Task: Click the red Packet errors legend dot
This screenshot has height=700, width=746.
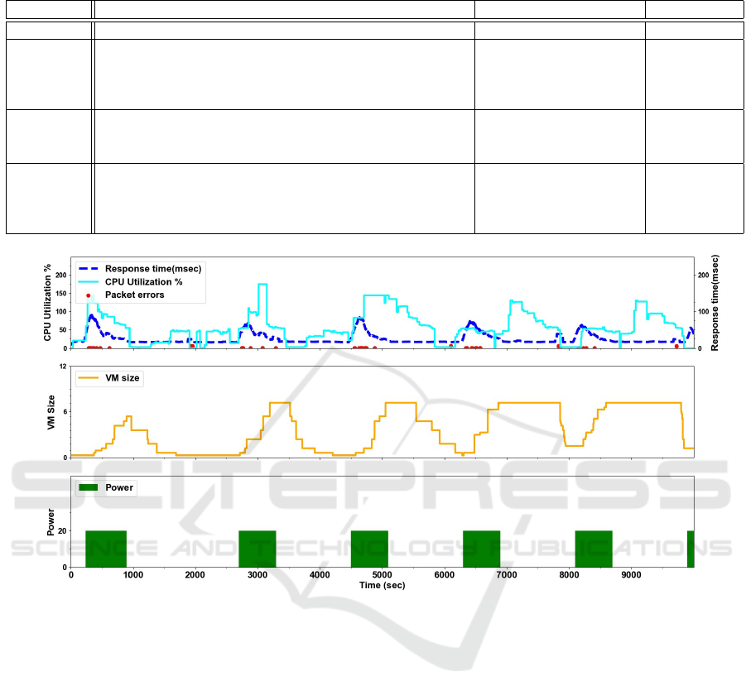Action: pos(89,295)
